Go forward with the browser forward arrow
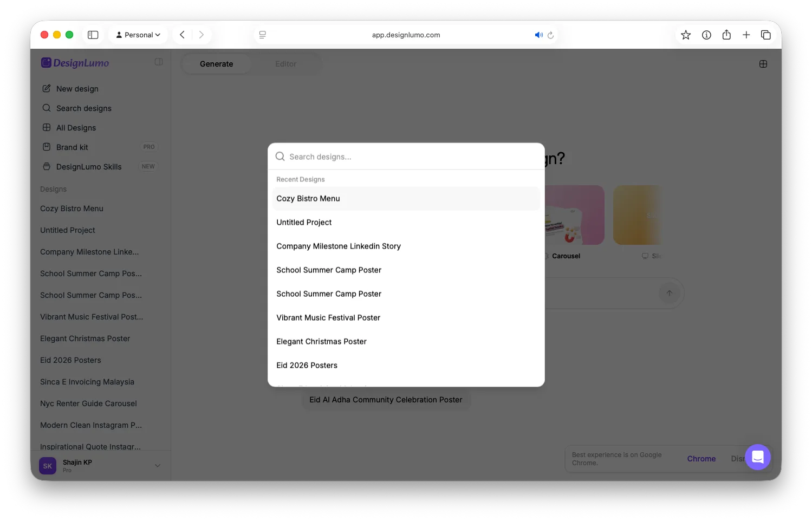 (x=202, y=35)
